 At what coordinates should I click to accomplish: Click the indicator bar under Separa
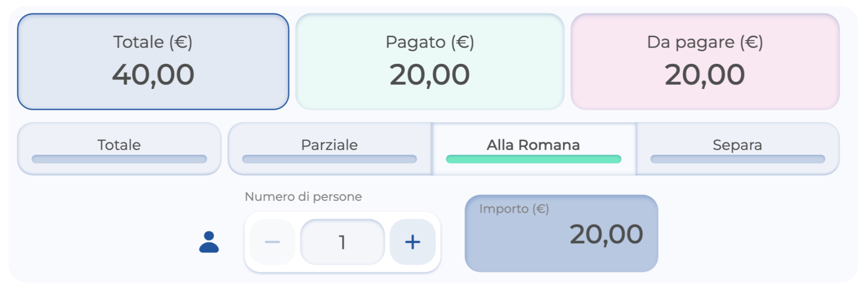click(737, 159)
